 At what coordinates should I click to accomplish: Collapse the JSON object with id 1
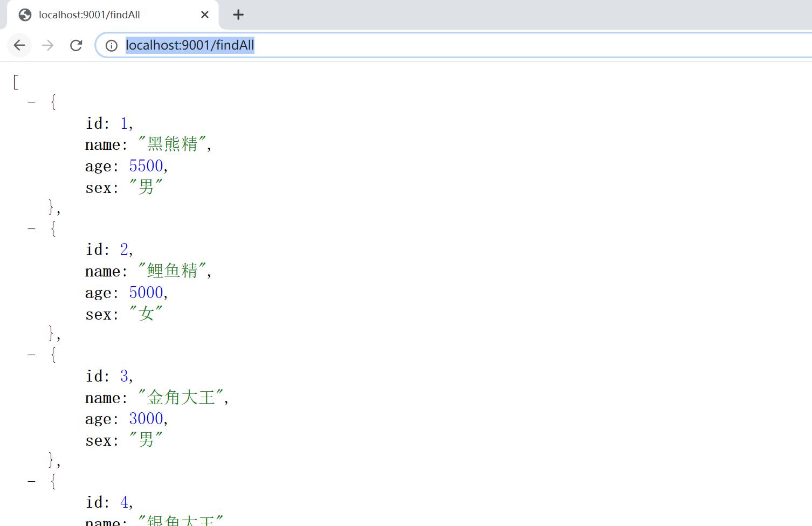pos(32,102)
